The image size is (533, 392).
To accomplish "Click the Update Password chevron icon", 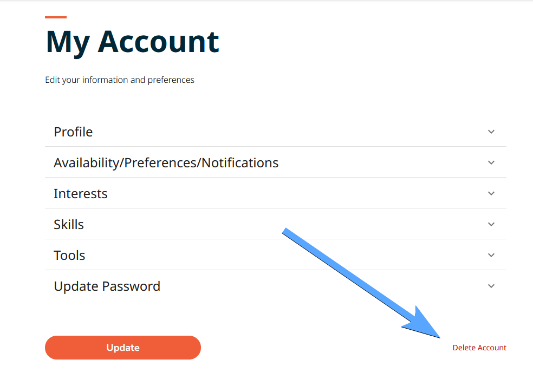I will pyautogui.click(x=491, y=286).
